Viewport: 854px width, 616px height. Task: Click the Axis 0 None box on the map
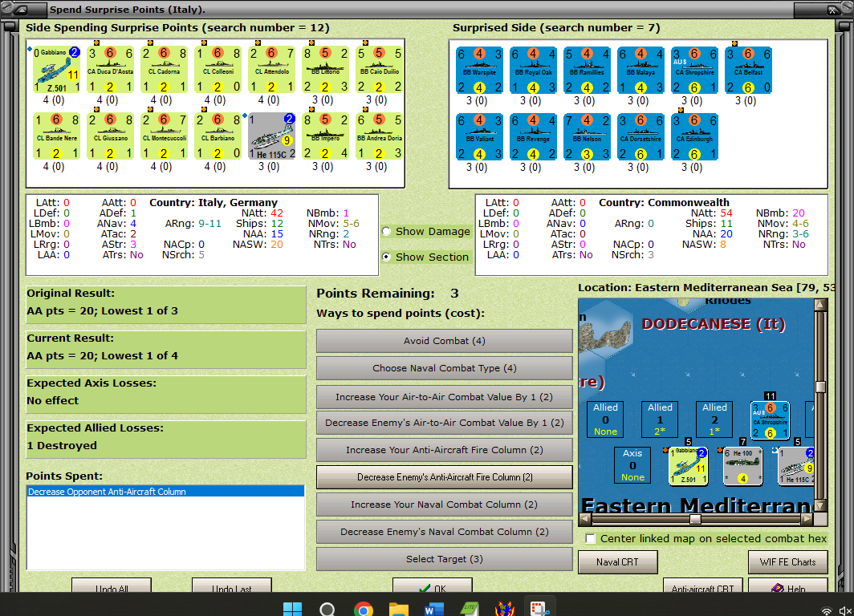point(632,464)
